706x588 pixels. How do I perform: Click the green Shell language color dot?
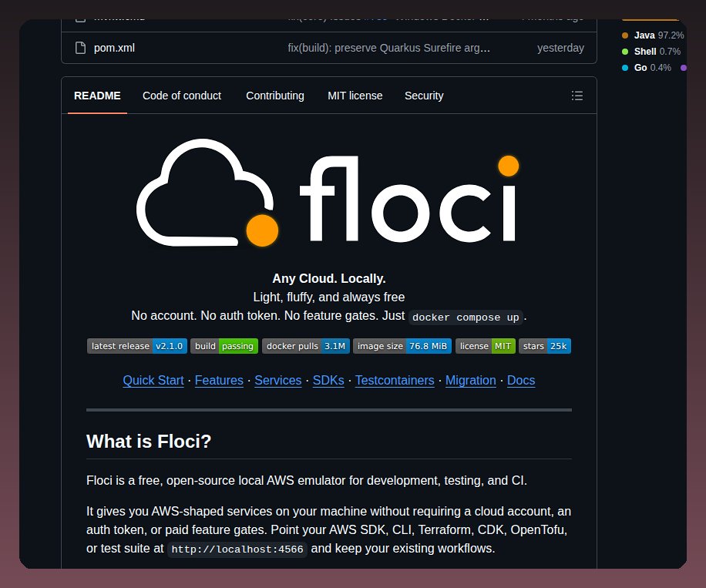625,52
